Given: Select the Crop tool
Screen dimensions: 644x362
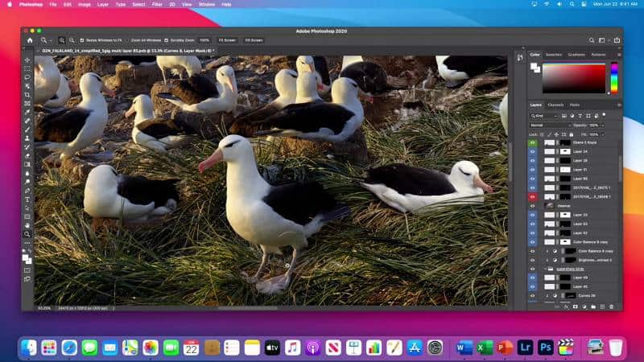Looking at the screenshot, I should coord(27,95).
